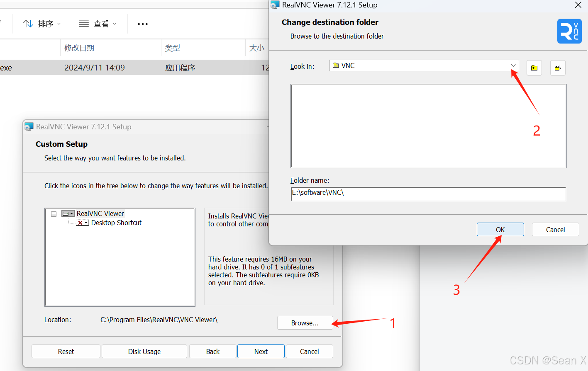Click the folder list area in Change destination dialog
The image size is (588, 371).
click(x=429, y=126)
